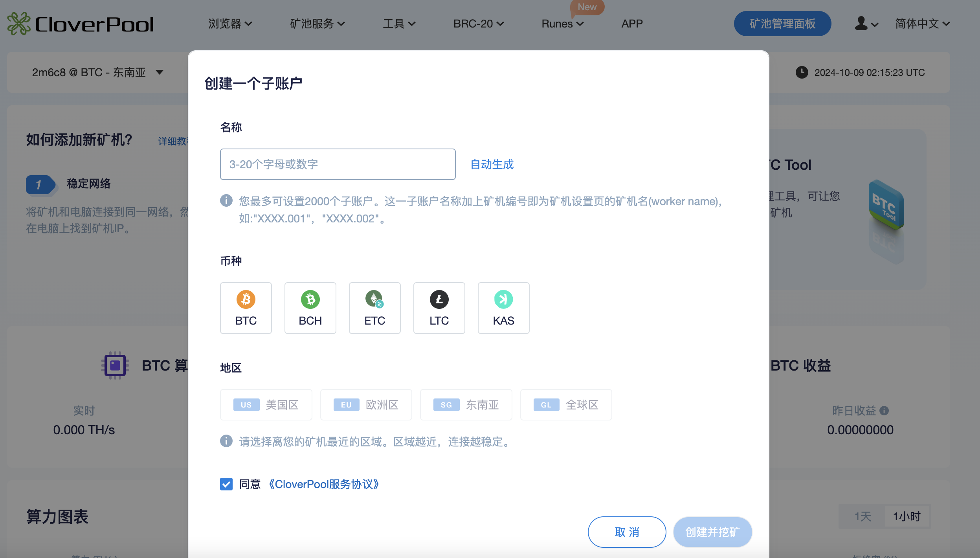
Task: Select the 1天 time range option
Action: [862, 516]
